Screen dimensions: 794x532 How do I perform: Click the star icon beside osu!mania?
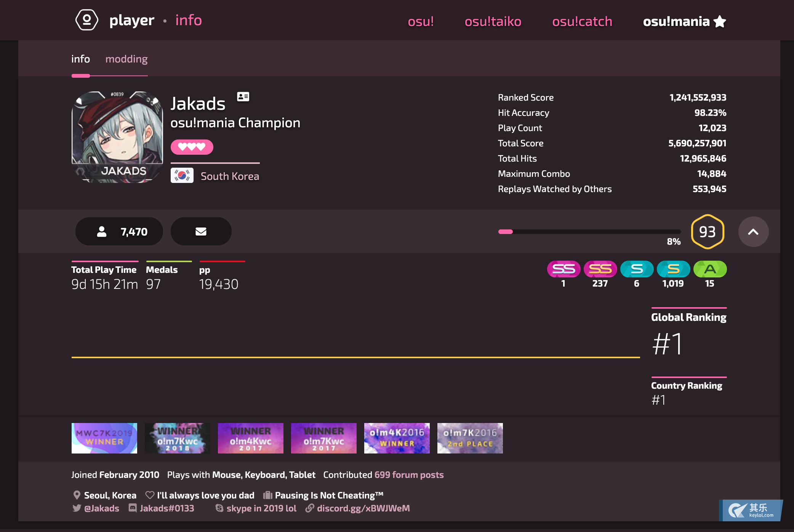coord(720,21)
